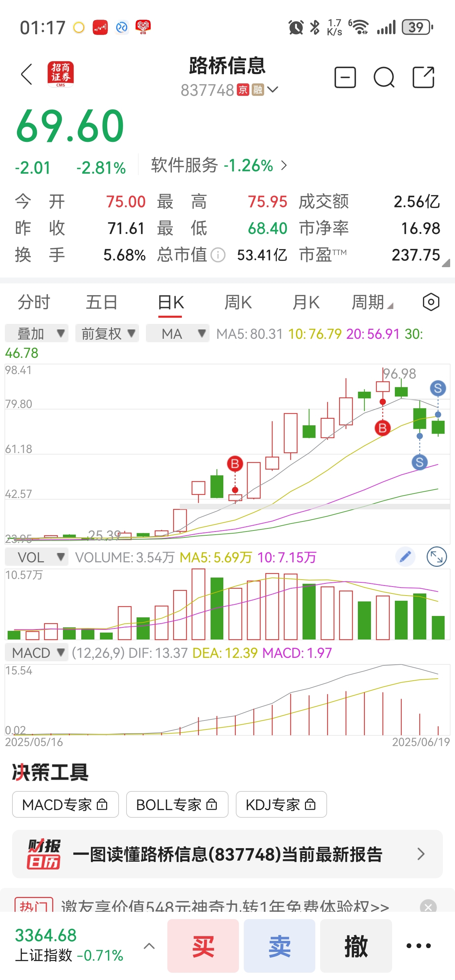Open stock search with magnifier icon
The width and height of the screenshot is (455, 980).
click(384, 78)
